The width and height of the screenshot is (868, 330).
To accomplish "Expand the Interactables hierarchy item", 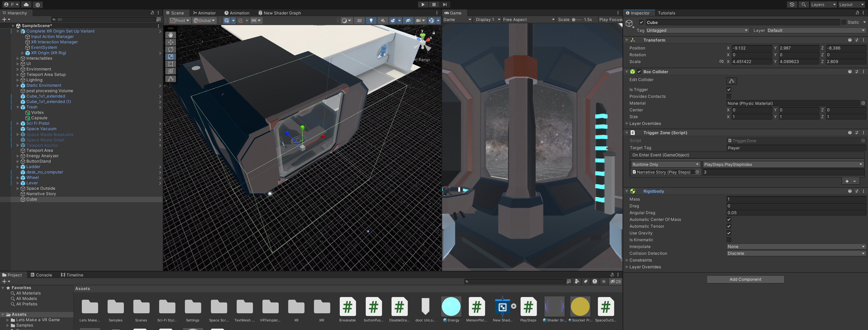I will coord(18,58).
